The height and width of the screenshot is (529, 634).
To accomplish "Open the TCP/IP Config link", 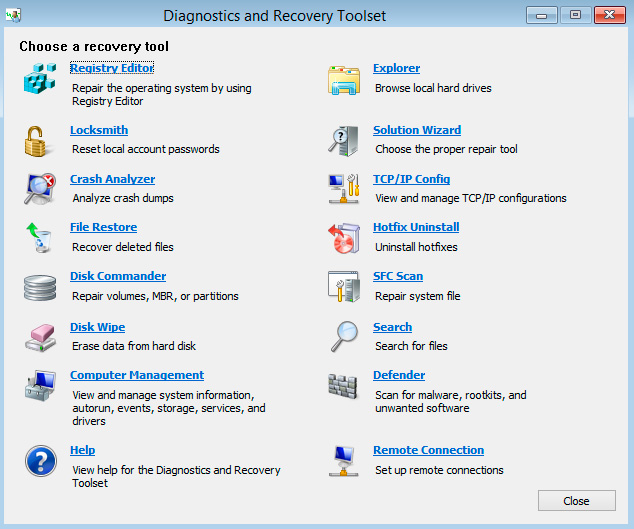I will 411,179.
